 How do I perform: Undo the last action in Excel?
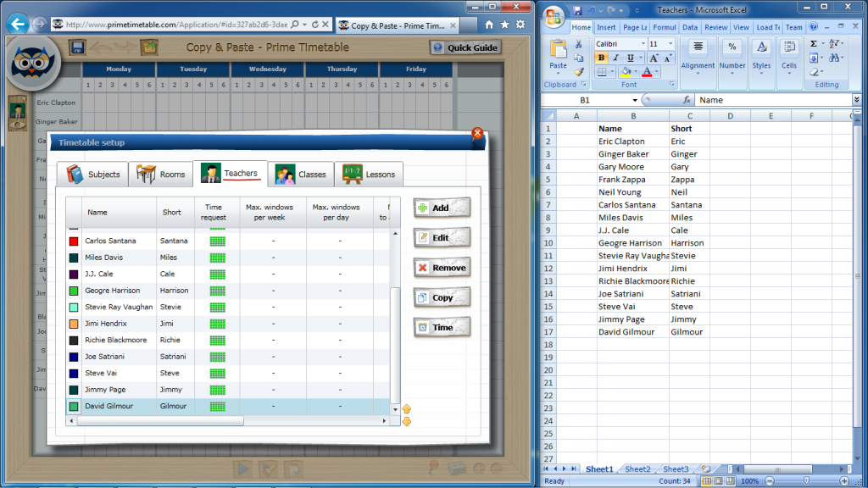pos(592,10)
